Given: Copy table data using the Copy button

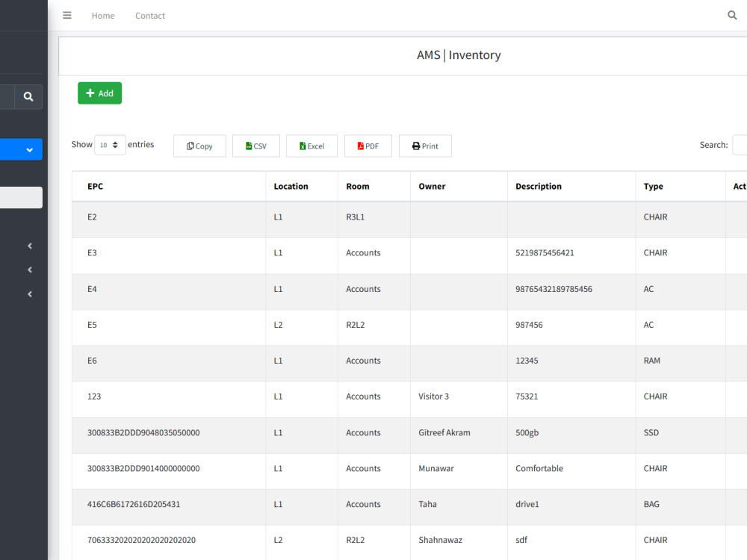Looking at the screenshot, I should (199, 146).
